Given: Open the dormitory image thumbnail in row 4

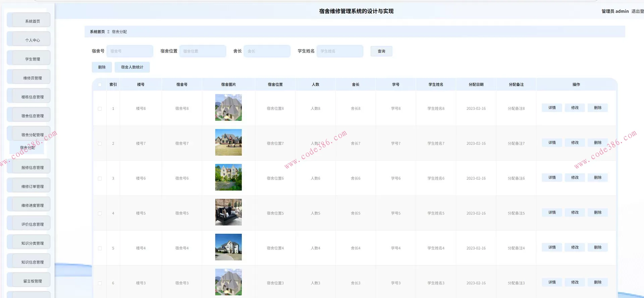Looking at the screenshot, I should pyautogui.click(x=228, y=212).
